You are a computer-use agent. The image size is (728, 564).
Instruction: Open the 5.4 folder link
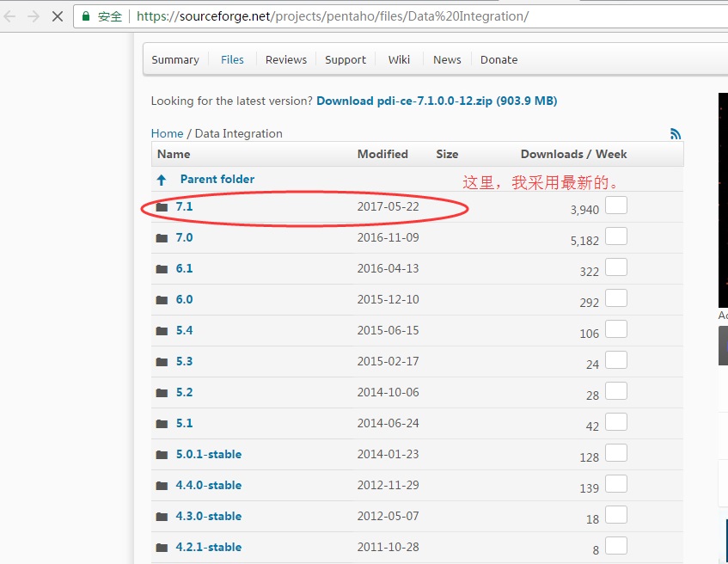tap(184, 331)
